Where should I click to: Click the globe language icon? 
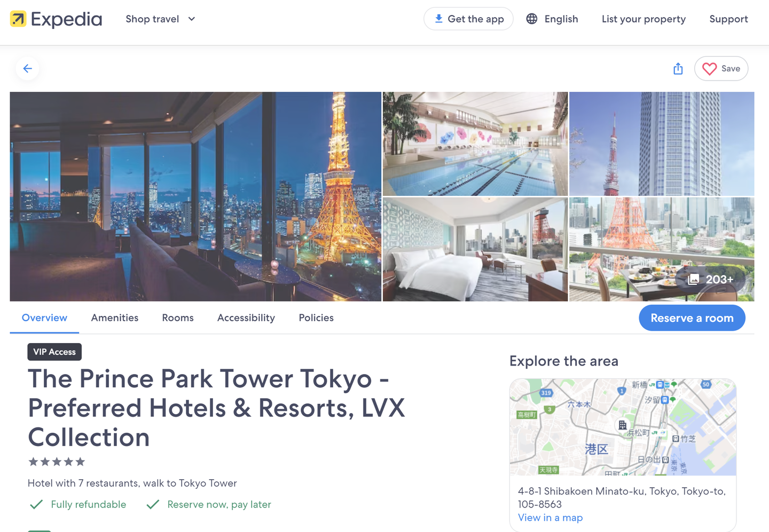tap(532, 19)
